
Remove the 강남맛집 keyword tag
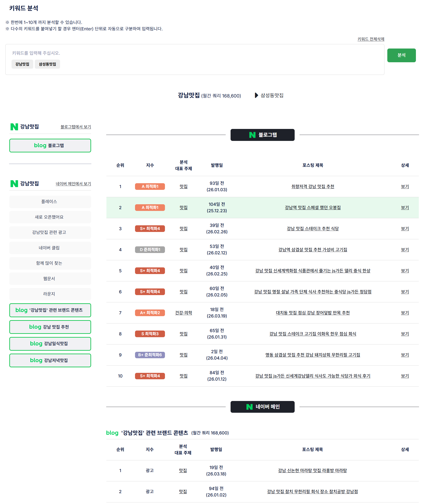coord(22,64)
